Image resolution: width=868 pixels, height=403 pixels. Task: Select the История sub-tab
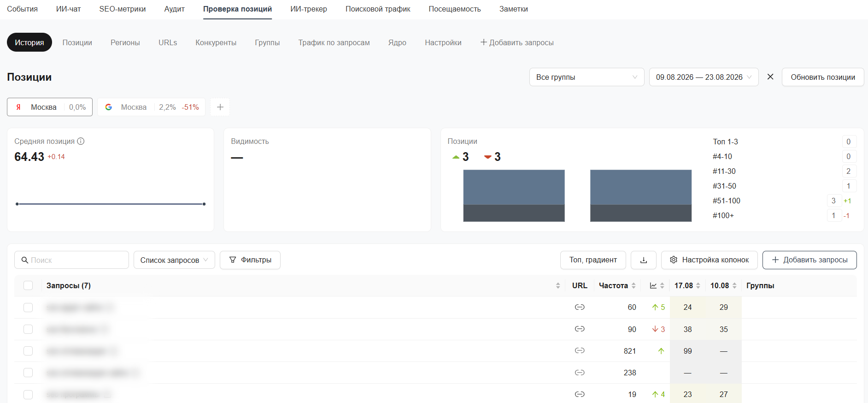click(x=29, y=42)
